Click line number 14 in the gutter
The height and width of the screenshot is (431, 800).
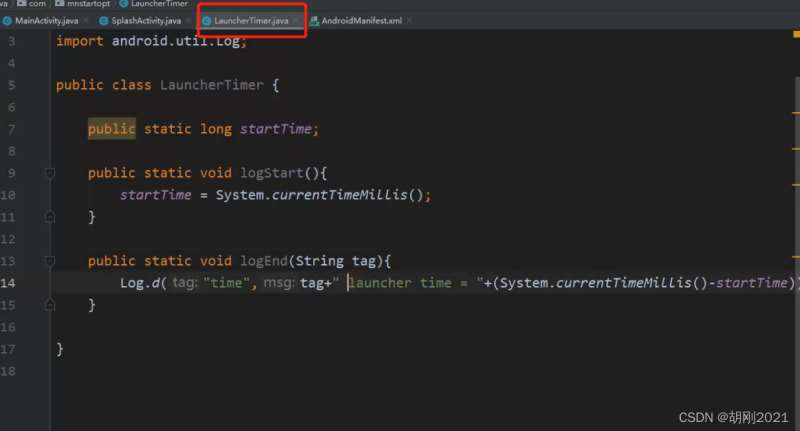tap(8, 283)
